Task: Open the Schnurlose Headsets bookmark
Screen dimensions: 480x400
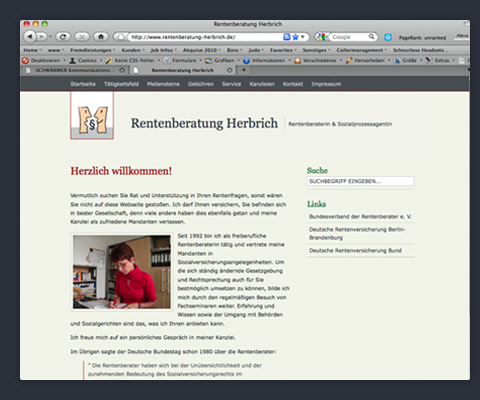Action: (x=420, y=50)
